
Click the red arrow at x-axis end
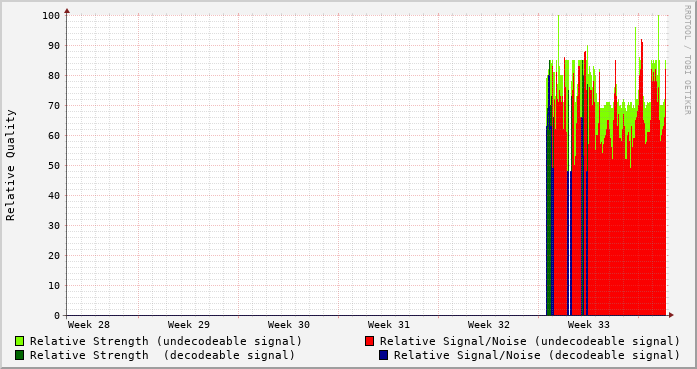click(x=671, y=315)
